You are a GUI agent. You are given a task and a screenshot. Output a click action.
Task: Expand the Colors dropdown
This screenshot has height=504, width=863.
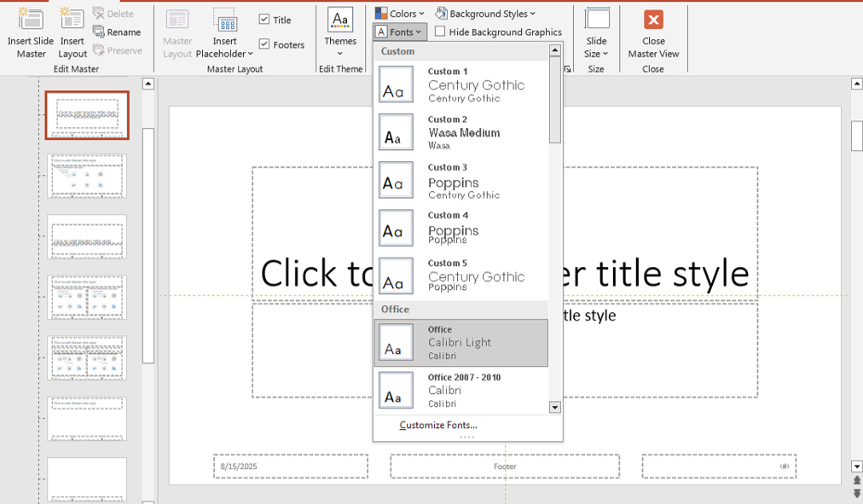399,14
